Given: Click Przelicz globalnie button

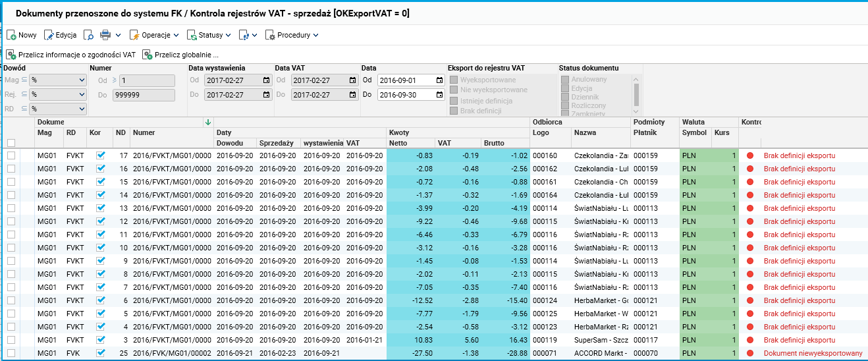Looking at the screenshot, I should point(180,55).
